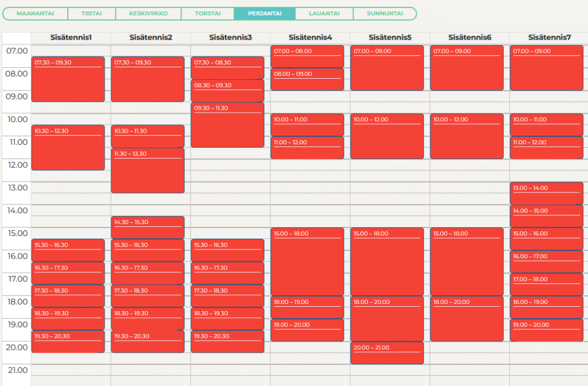Open Sisätennis3 reservation 09.30 – 11.30
This screenshot has width=588, height=386.
pyautogui.click(x=227, y=125)
